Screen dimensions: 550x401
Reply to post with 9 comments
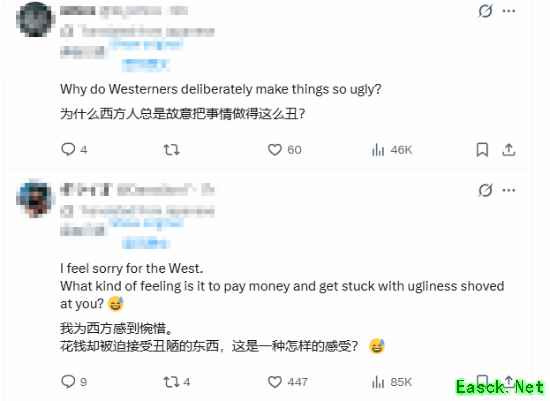coord(74,381)
